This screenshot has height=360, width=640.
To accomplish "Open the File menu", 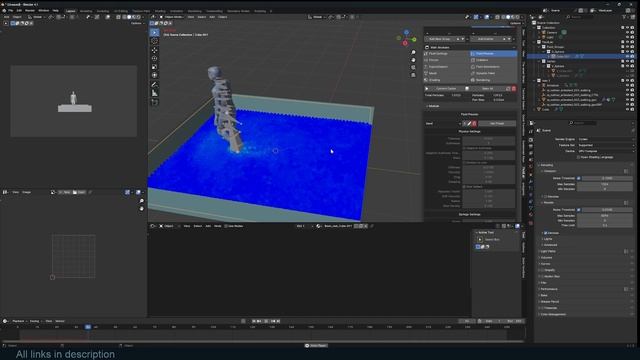I will [x=11, y=11].
